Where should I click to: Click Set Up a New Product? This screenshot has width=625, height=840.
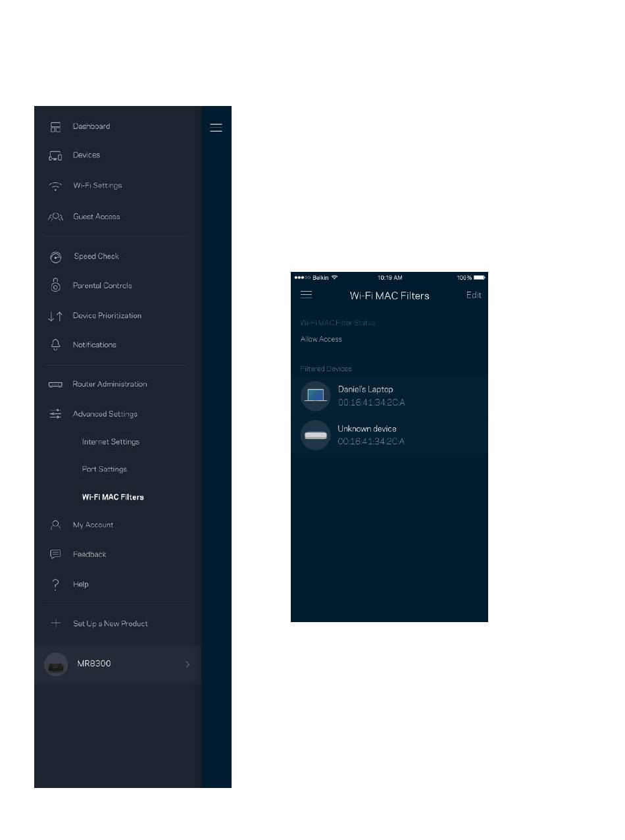[x=110, y=623]
